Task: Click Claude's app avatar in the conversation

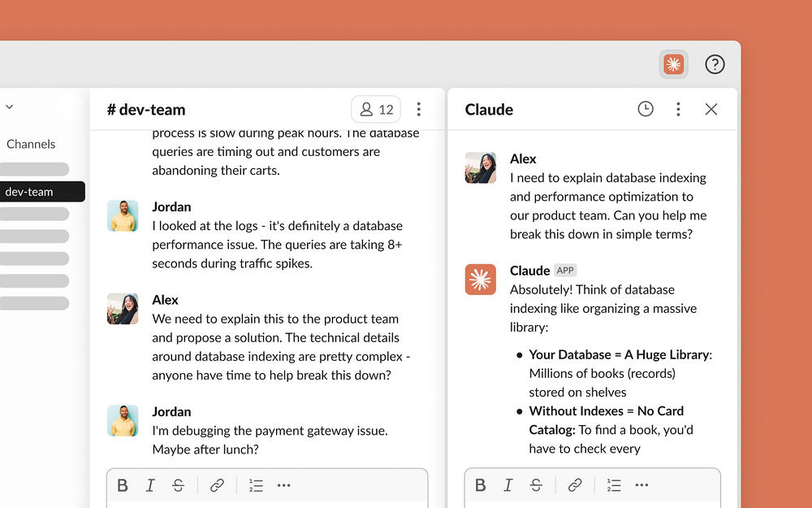Action: click(481, 280)
